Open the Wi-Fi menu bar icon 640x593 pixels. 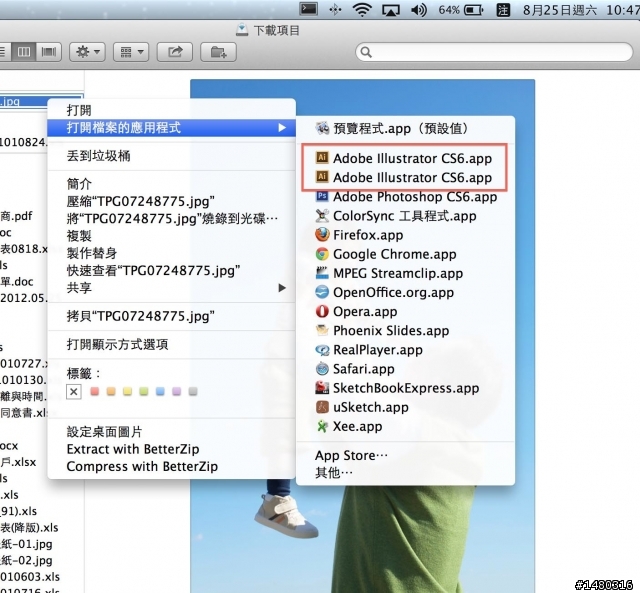[x=362, y=9]
